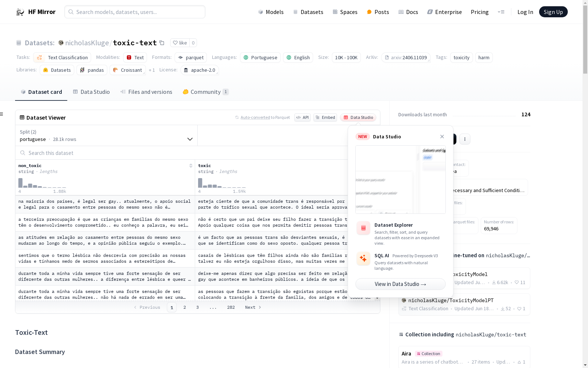Open the navigation overflow menu icon
Viewport: 588px width, 368px height.
coord(501,12)
